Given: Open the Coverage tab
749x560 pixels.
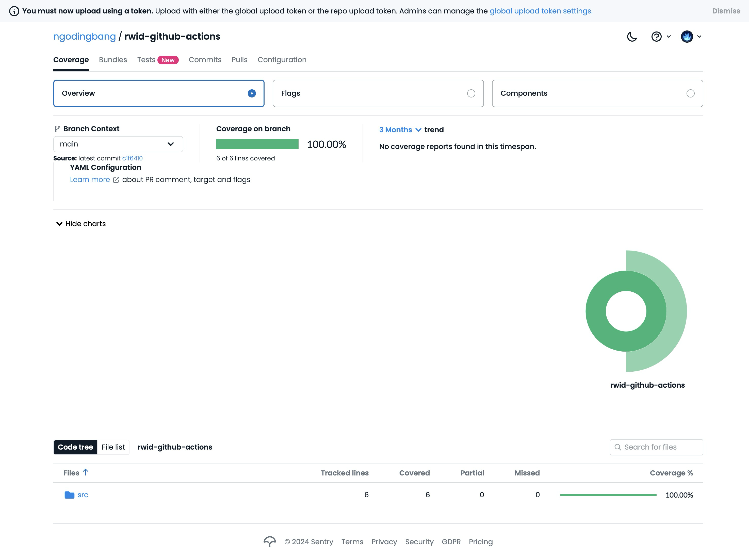Looking at the screenshot, I should 71,60.
